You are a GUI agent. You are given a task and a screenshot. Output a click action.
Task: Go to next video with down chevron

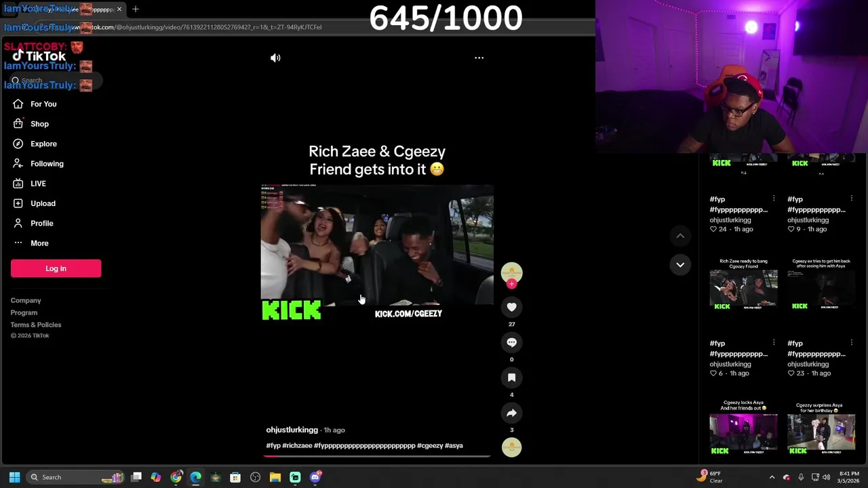click(x=680, y=265)
